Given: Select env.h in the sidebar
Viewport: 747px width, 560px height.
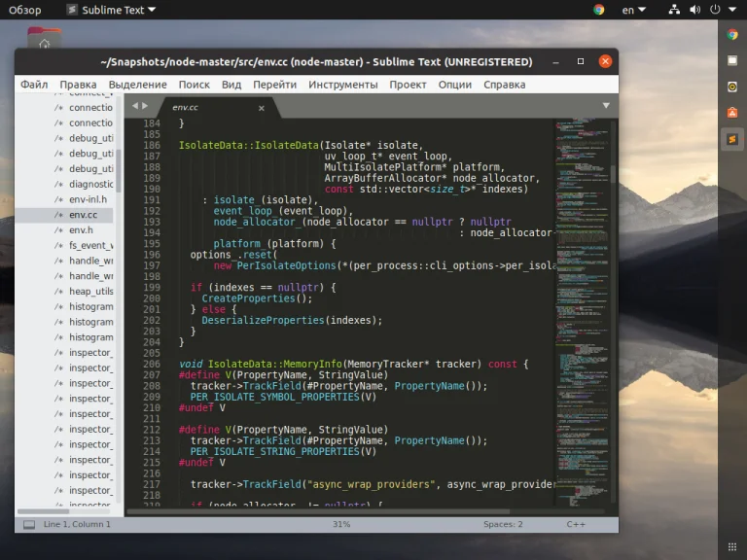Looking at the screenshot, I should (x=81, y=230).
